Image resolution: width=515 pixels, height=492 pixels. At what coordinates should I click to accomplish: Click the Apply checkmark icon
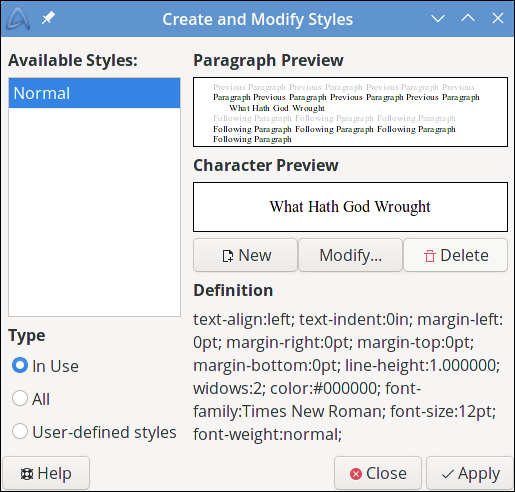448,474
